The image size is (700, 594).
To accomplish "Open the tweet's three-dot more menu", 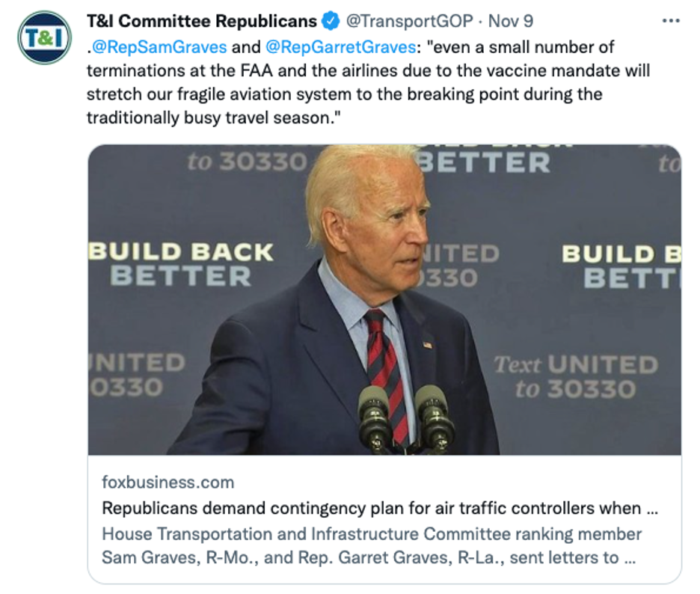I will pyautogui.click(x=671, y=20).
